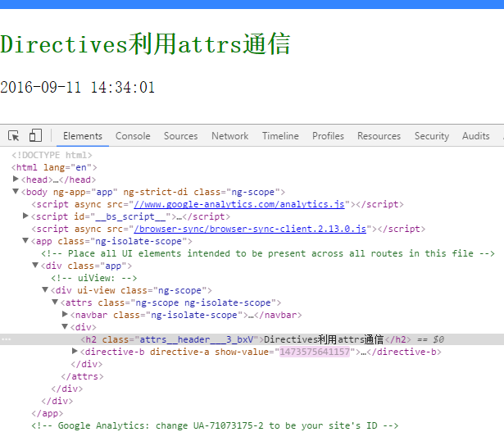Select the uiView comment line
This screenshot has width=504, height=432.
click(x=94, y=278)
